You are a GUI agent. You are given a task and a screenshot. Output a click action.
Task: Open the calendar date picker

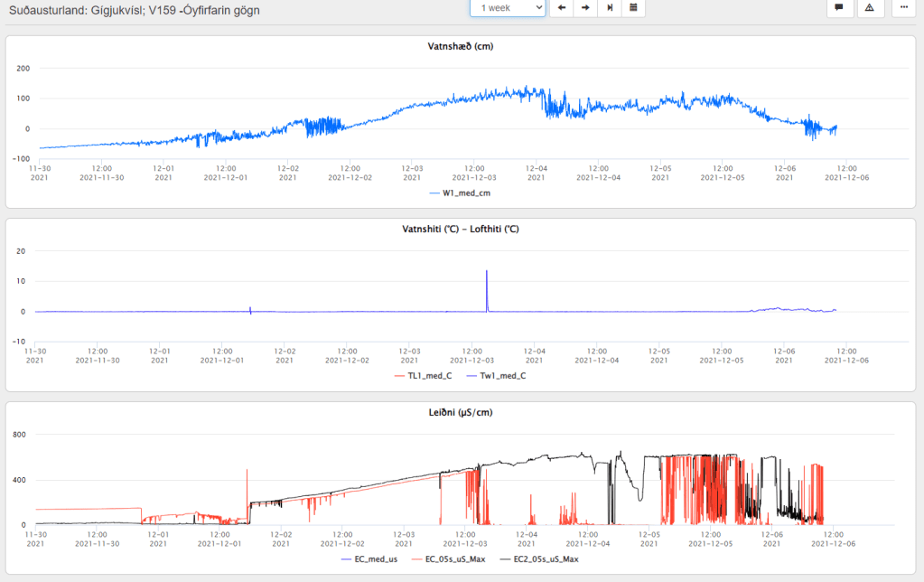[x=633, y=8]
